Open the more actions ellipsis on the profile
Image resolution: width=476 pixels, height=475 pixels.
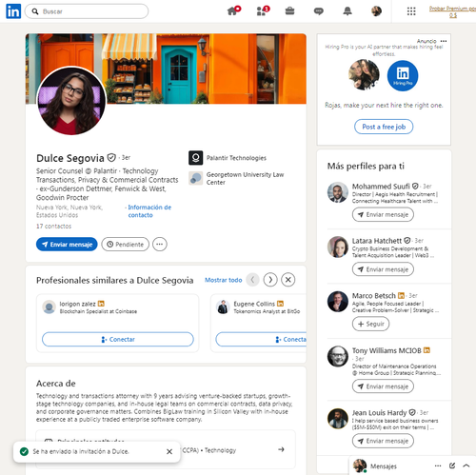point(160,245)
